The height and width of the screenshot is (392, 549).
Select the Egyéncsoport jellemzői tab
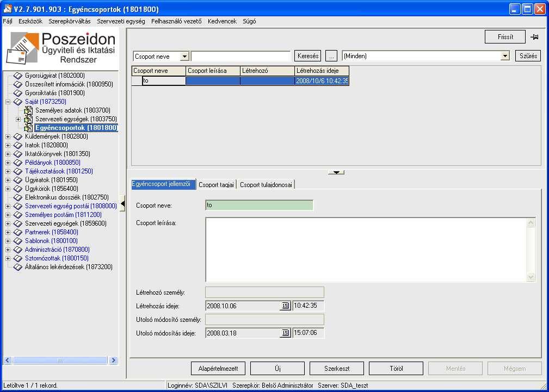pyautogui.click(x=163, y=184)
